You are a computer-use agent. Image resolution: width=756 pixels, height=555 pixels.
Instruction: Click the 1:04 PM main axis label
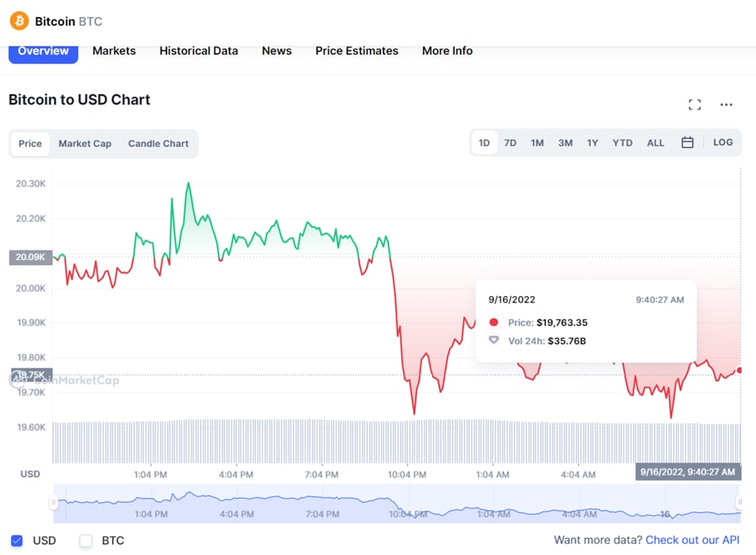tap(150, 475)
